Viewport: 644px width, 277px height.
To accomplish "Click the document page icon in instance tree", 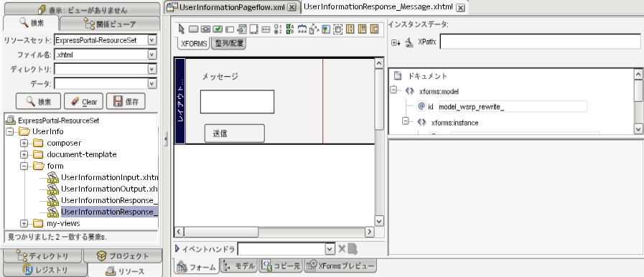I will 398,76.
